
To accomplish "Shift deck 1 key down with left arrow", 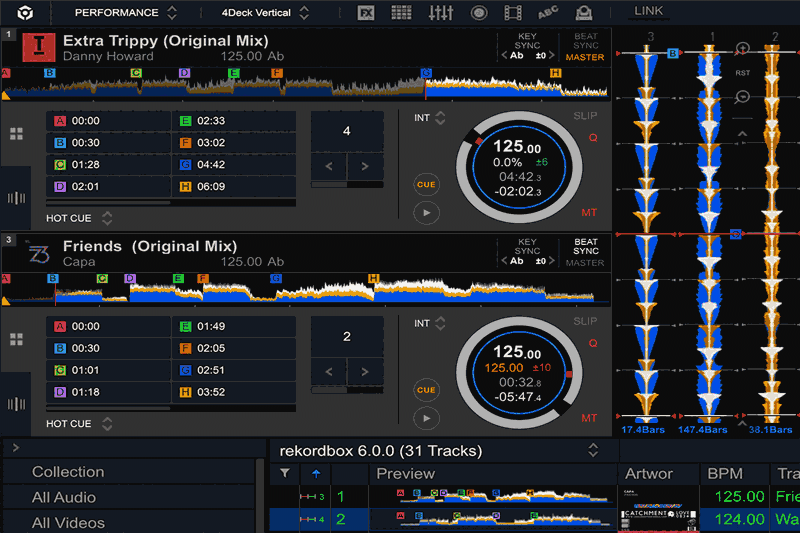I will click(504, 55).
